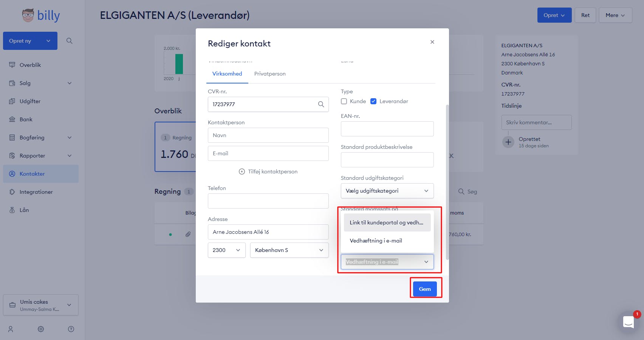Click the CVR-nr. lookup magnifier icon

[321, 104]
